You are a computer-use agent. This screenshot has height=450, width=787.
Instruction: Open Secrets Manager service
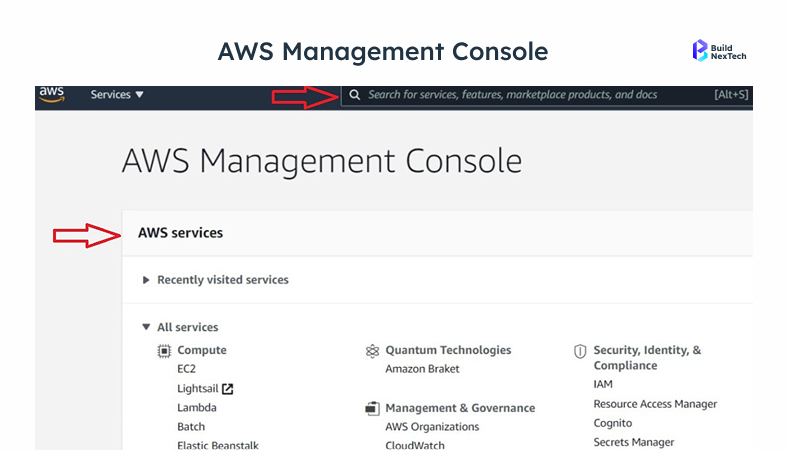[634, 442]
